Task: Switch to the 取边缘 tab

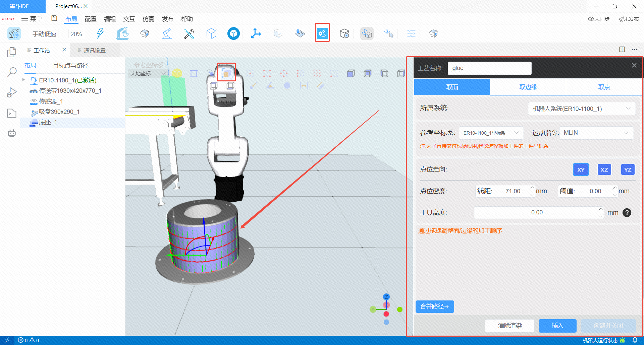Action: pyautogui.click(x=528, y=87)
